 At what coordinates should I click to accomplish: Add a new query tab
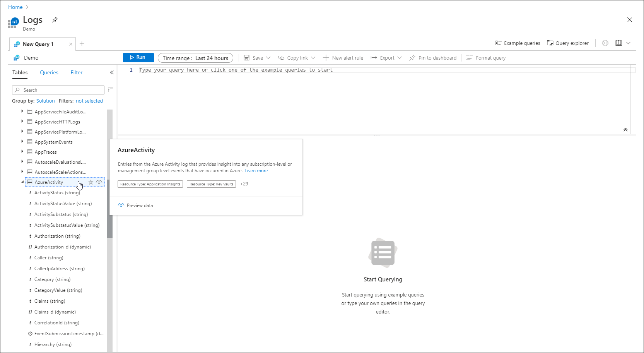coord(82,44)
